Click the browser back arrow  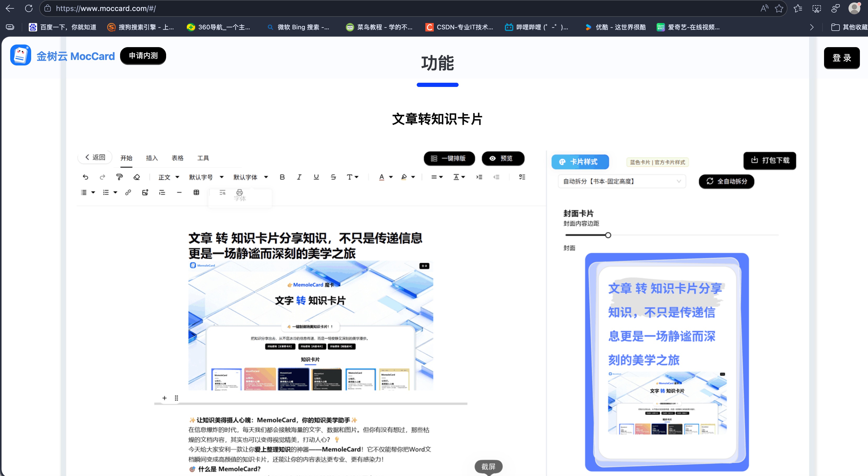[10, 8]
